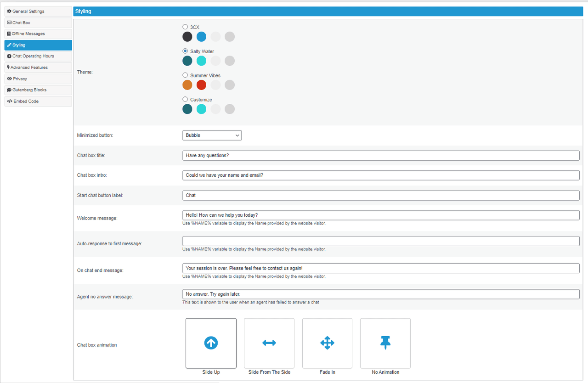Choose the No Animation pin icon

(385, 343)
